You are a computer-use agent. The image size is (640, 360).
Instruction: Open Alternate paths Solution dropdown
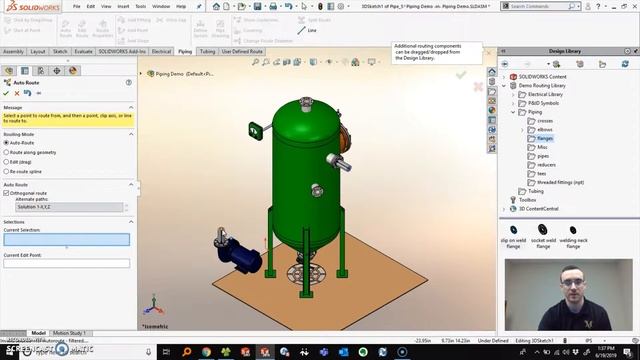69,207
